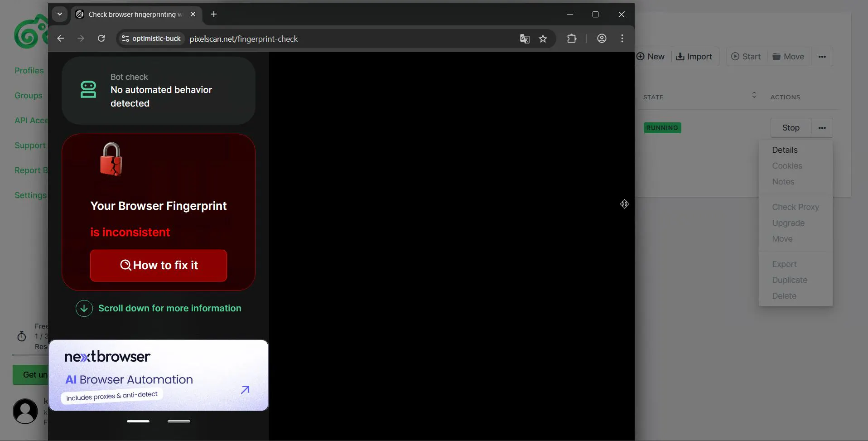Click the stopwatch icon in the sidebar
Screen dimensions: 868x441
(22, 336)
